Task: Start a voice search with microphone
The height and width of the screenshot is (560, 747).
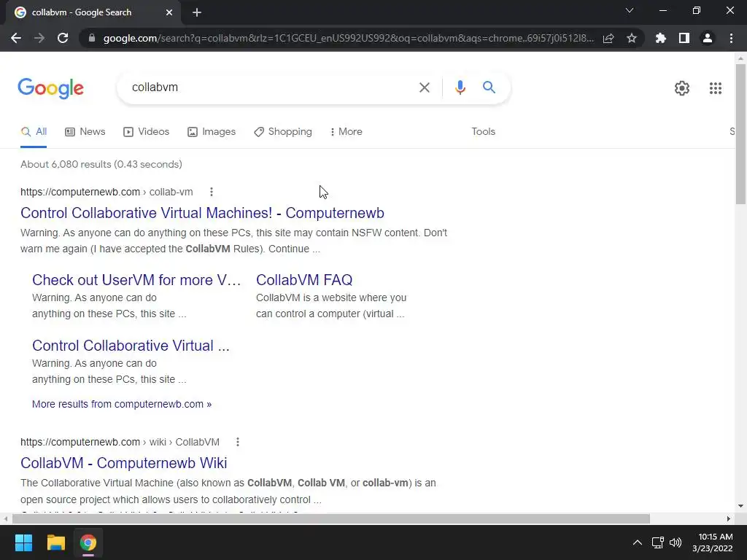Action: (460, 87)
